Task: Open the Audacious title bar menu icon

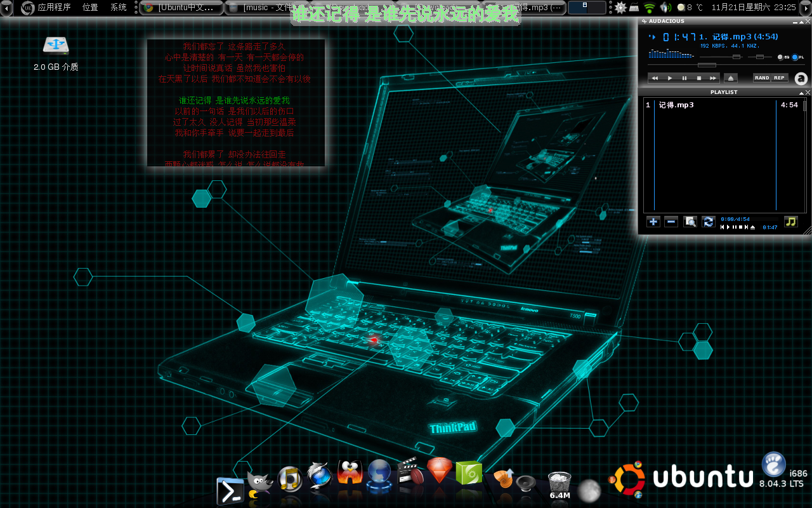Action: [644, 21]
